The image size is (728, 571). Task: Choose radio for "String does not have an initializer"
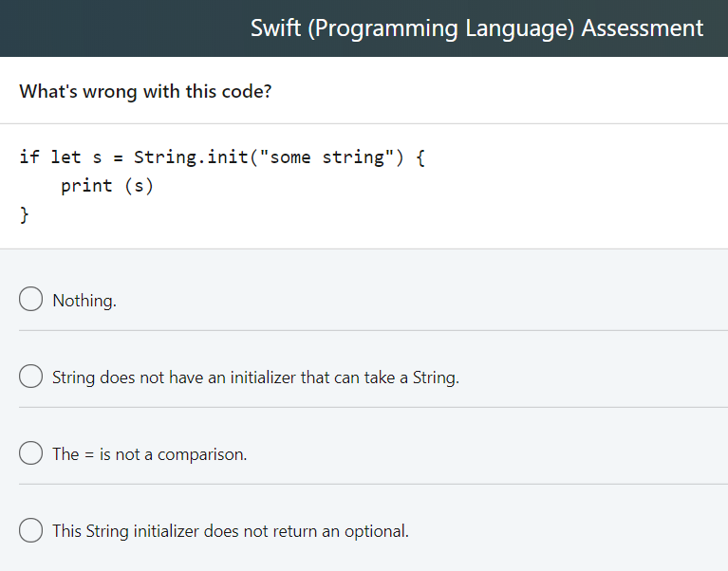pos(30,376)
